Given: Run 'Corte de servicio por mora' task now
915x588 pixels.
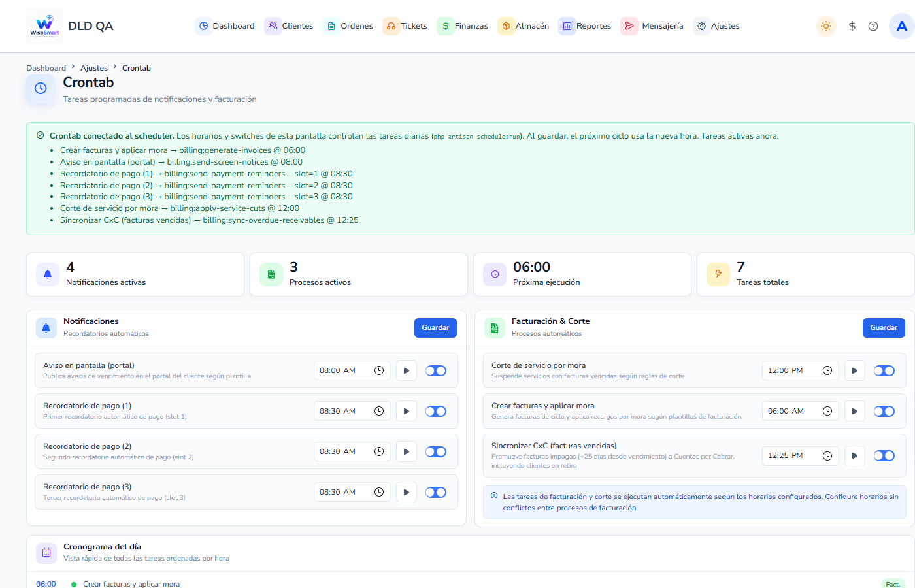Looking at the screenshot, I should click(x=855, y=370).
